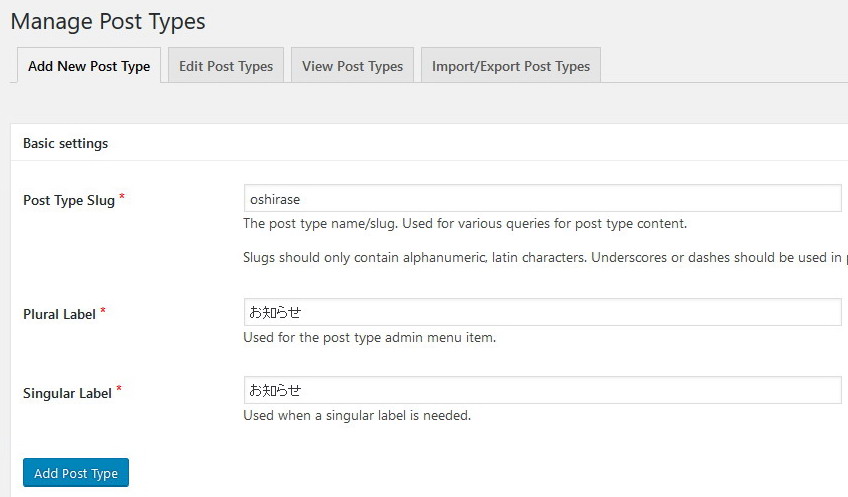Click the post type name/slug description text
The image size is (848, 497).
(465, 223)
